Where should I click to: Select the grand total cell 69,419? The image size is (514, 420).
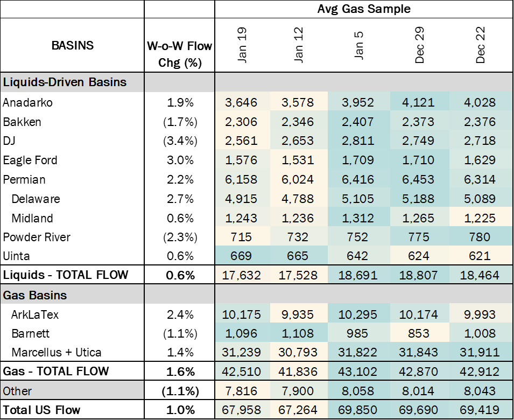pos(480,410)
